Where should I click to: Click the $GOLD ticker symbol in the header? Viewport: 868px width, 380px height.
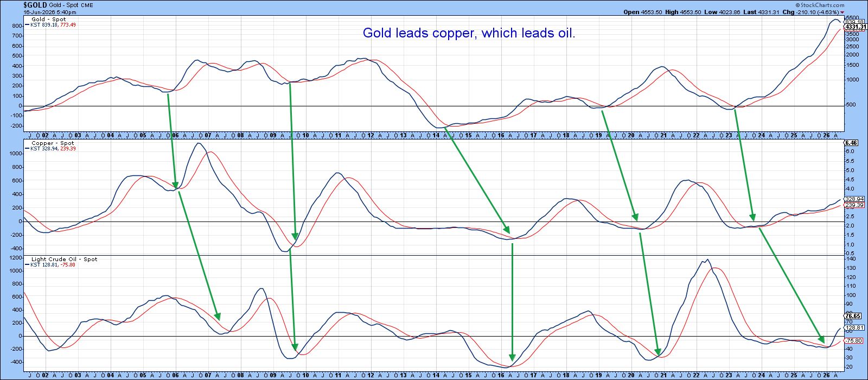pyautogui.click(x=35, y=5)
